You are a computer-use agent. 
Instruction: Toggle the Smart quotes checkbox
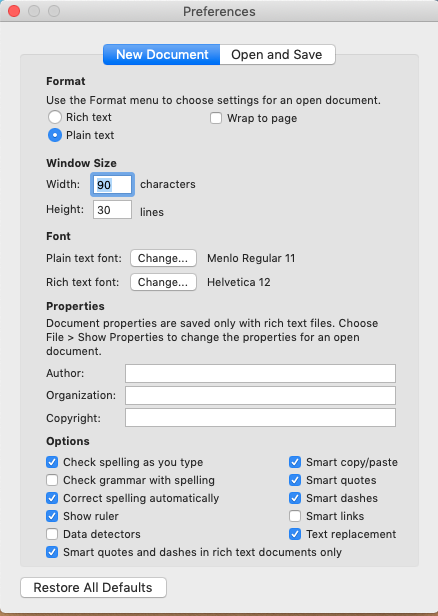pos(295,480)
